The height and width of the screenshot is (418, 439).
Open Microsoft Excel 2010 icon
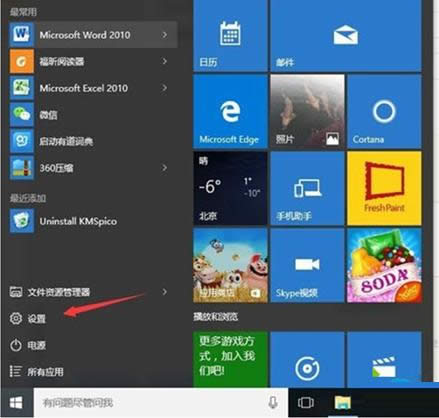pos(22,88)
